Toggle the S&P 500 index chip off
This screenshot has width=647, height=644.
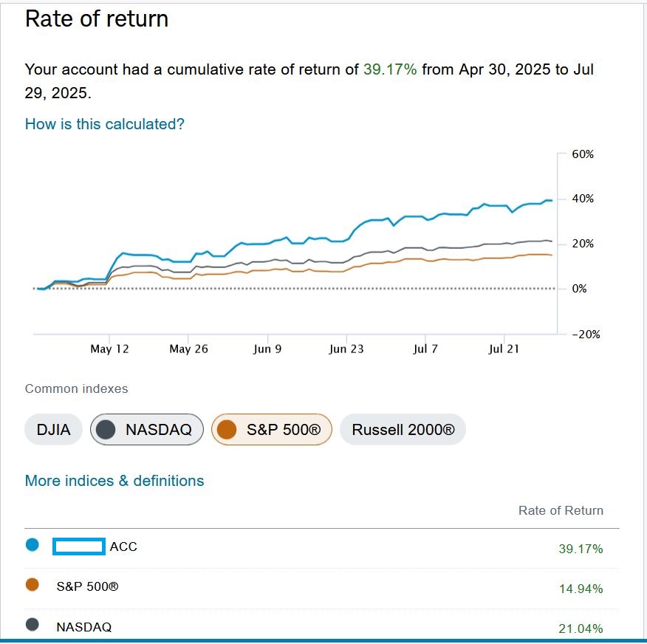coord(272,430)
